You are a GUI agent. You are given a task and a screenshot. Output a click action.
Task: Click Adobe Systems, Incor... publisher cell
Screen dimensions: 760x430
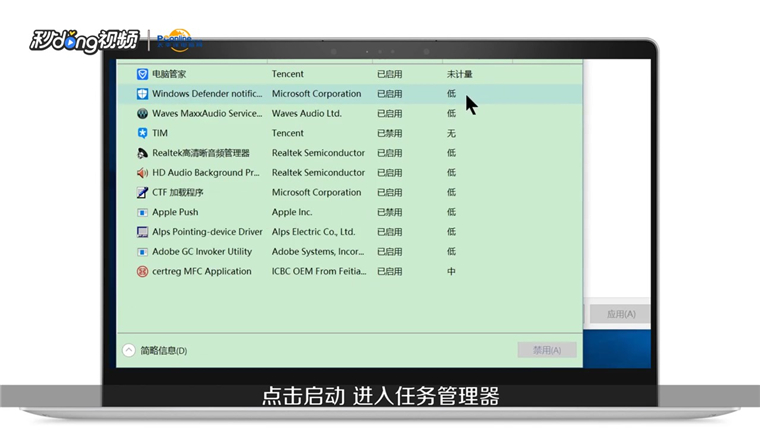pos(317,252)
